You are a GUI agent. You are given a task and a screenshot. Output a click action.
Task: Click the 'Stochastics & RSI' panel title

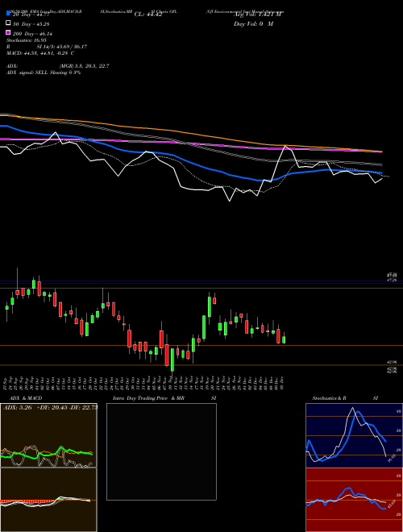[x=345, y=398]
